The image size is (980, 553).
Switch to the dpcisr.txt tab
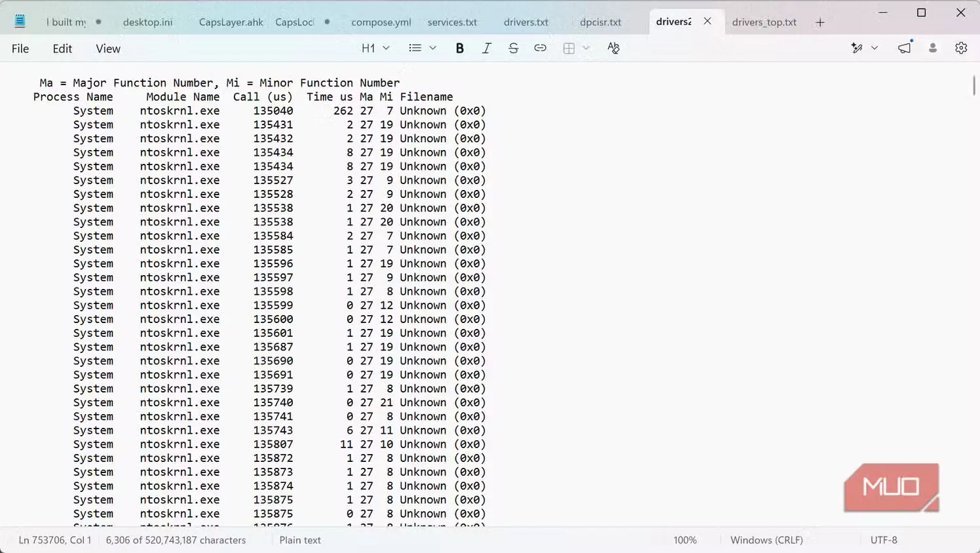coord(601,22)
